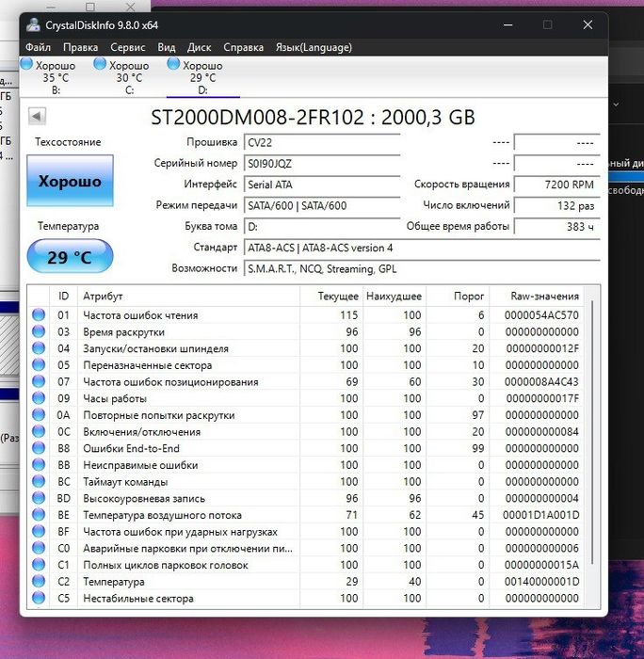Click status icon of row BC Таймаут команды
Screen dimensions: 644x659
click(39, 481)
